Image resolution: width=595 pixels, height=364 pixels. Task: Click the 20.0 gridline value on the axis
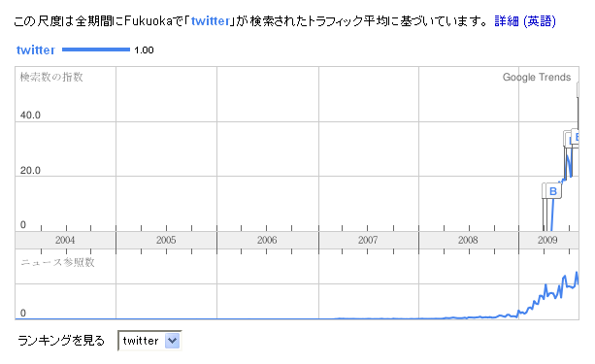[30, 170]
